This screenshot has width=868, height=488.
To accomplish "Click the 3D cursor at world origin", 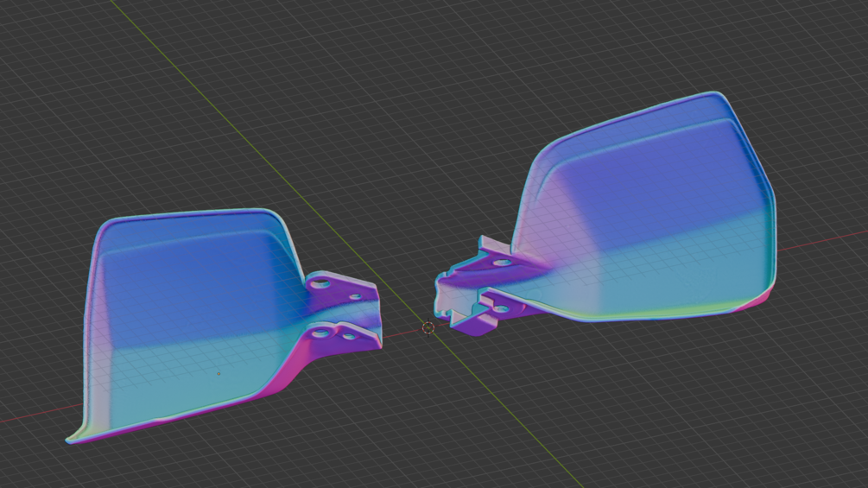I will (x=428, y=328).
